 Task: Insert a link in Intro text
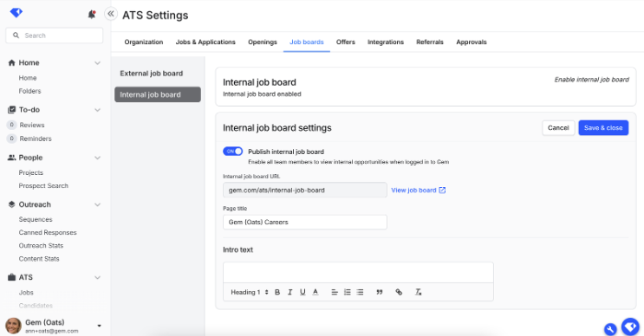pyautogui.click(x=399, y=292)
